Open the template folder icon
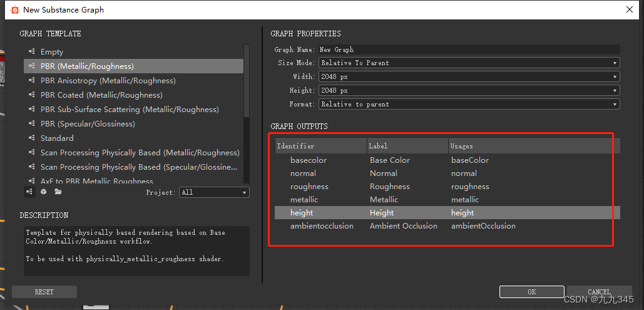Image resolution: width=644 pixels, height=310 pixels. pos(58,192)
